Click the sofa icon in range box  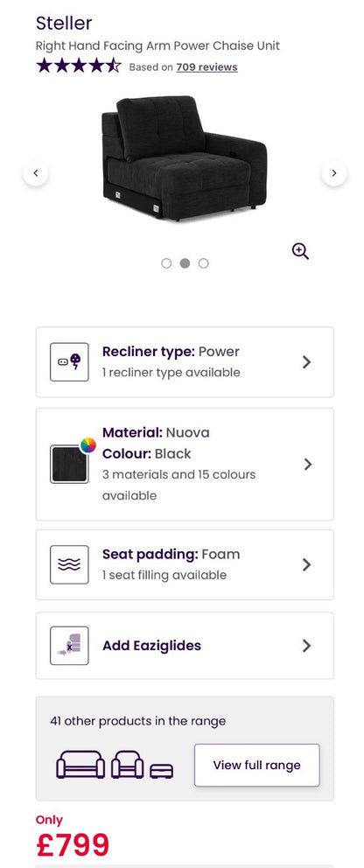pos(80,765)
